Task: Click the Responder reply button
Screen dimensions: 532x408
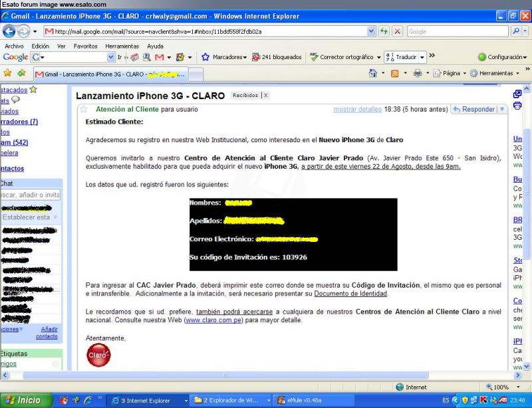Action: point(474,109)
